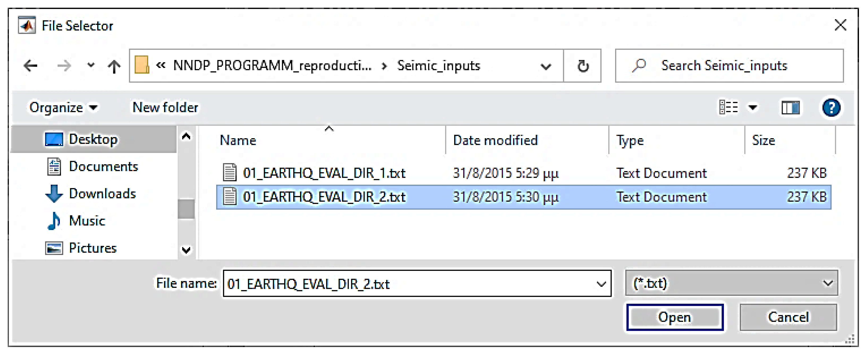Toggle the preview pane icon
The width and height of the screenshot is (868, 355).
(x=790, y=108)
